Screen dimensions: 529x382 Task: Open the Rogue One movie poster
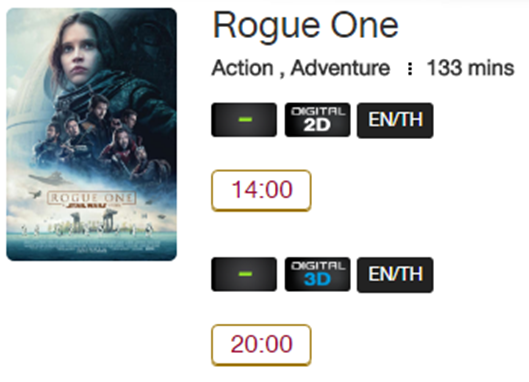(91, 134)
